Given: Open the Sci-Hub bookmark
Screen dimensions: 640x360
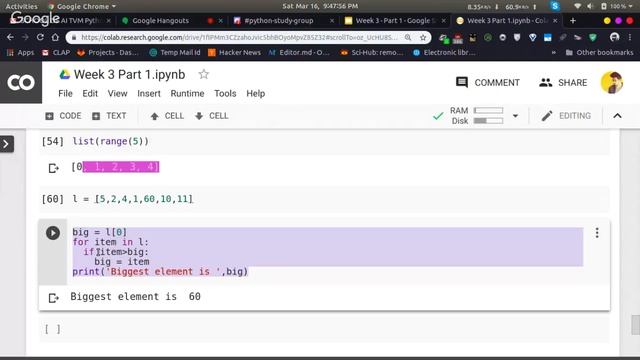Looking at the screenshot, I should point(372,52).
